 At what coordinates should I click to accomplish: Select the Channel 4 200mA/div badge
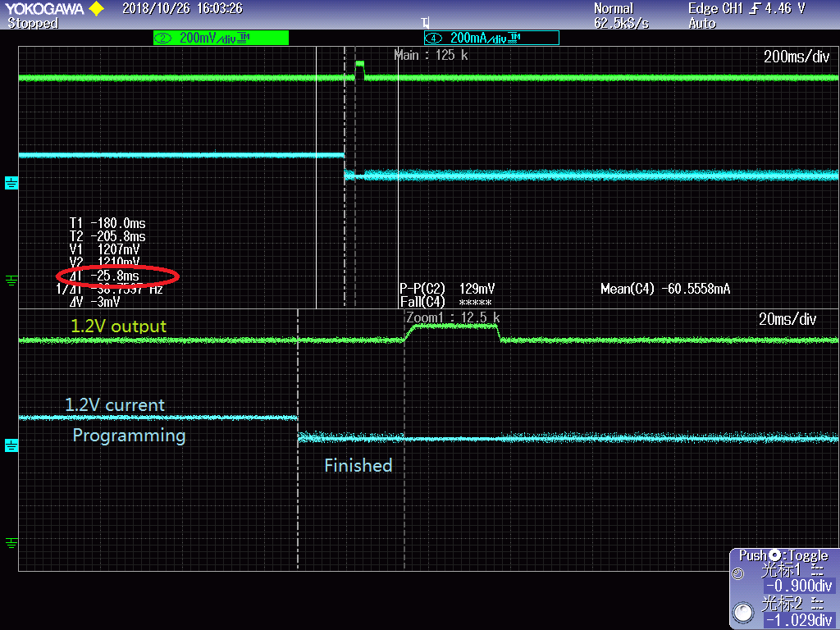pos(490,37)
